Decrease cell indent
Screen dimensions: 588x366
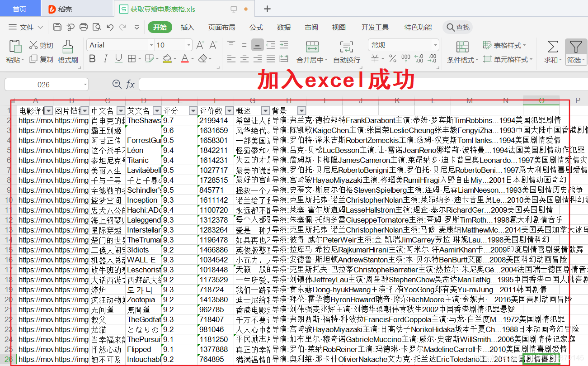coord(270,45)
